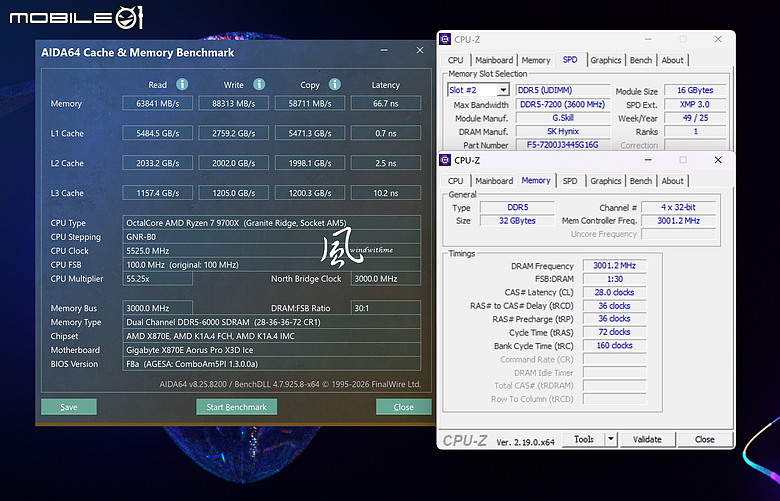Click L3 Cache latency value 10.2 ns
The height and width of the screenshot is (501, 780).
tap(386, 193)
